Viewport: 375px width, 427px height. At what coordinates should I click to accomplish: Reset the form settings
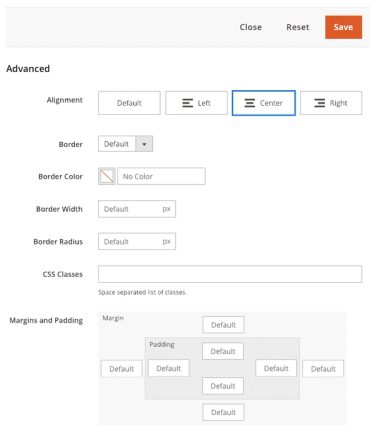[298, 27]
